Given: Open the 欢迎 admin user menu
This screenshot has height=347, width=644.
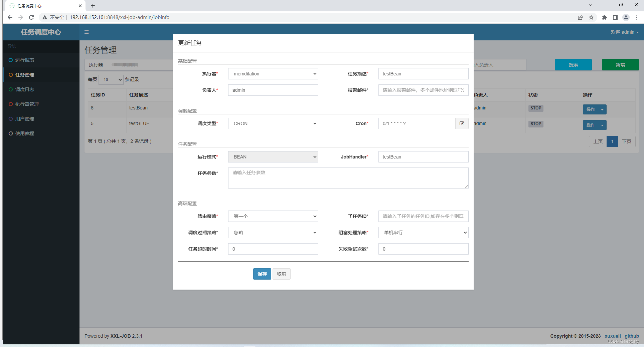Looking at the screenshot, I should [625, 32].
